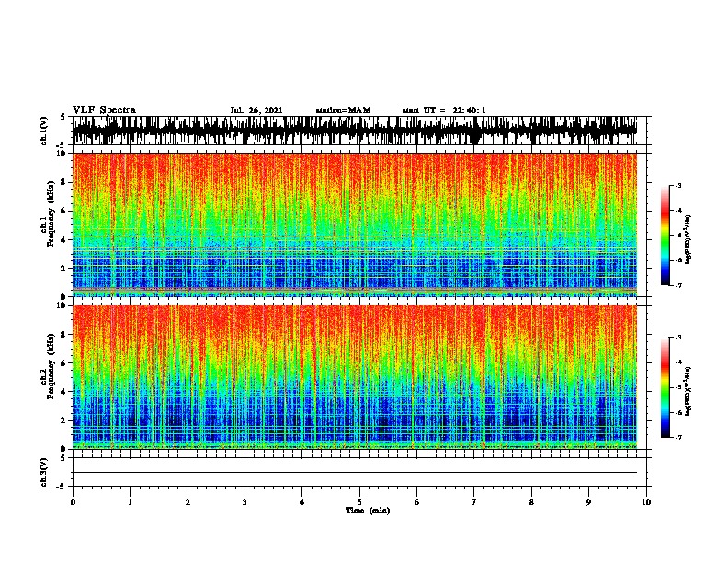Viewport: 728px width, 563px height.
Task: Click time axis tick label "0"
Action: point(73,502)
